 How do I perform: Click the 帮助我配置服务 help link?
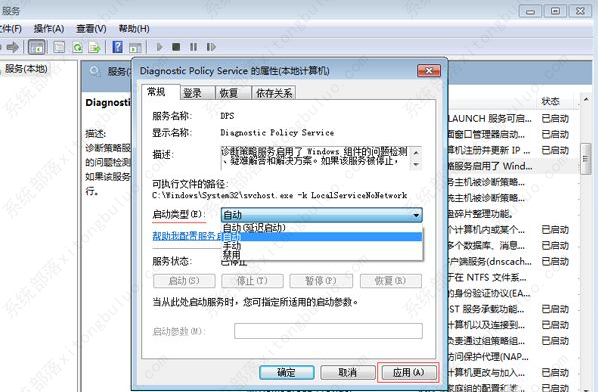pyautogui.click(x=187, y=236)
